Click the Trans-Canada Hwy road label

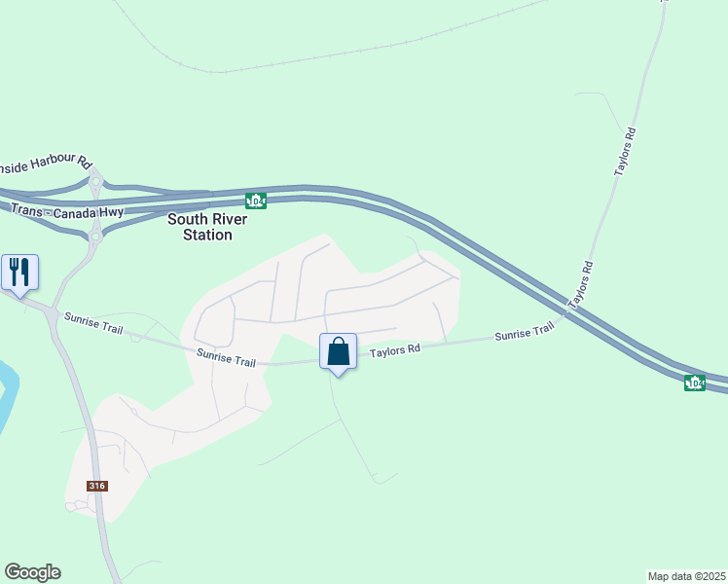[x=67, y=211]
